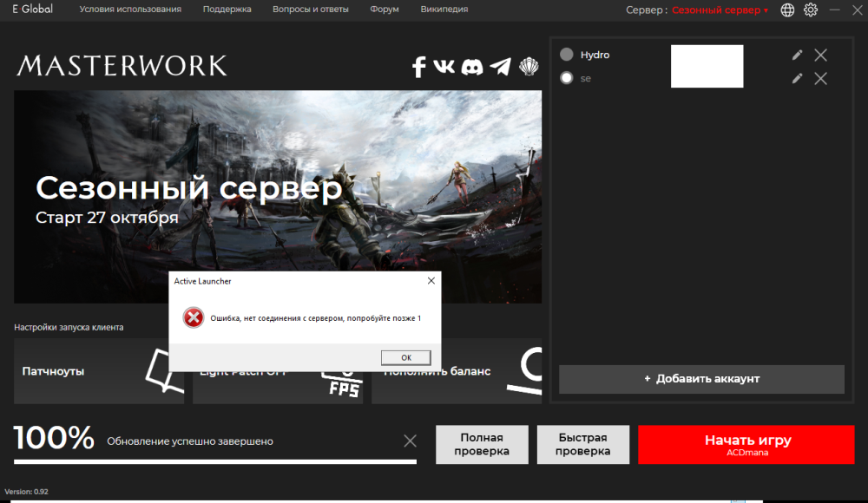Add a new account via Добавить аккаунт
868x503 pixels.
[x=701, y=379]
